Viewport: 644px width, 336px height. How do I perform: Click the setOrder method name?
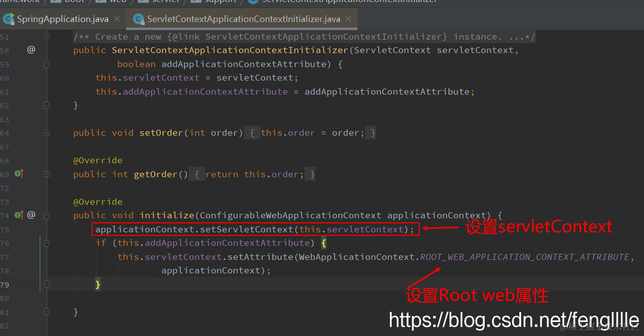(x=161, y=133)
